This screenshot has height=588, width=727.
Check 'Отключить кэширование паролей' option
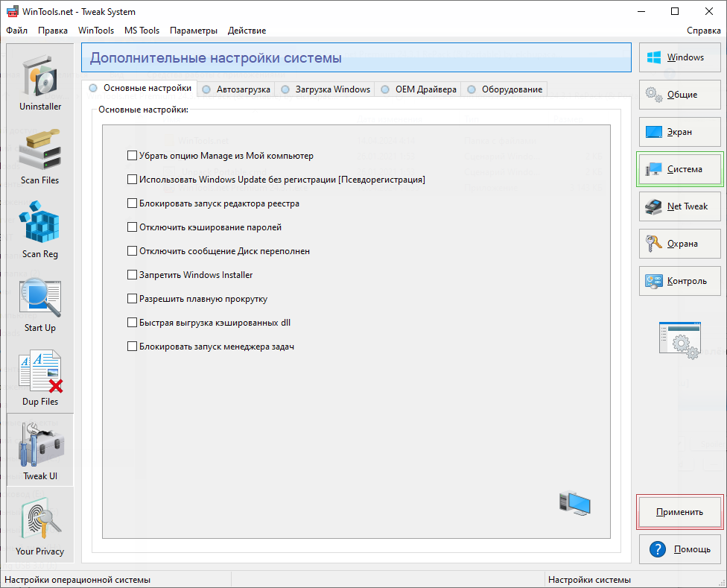click(x=132, y=227)
